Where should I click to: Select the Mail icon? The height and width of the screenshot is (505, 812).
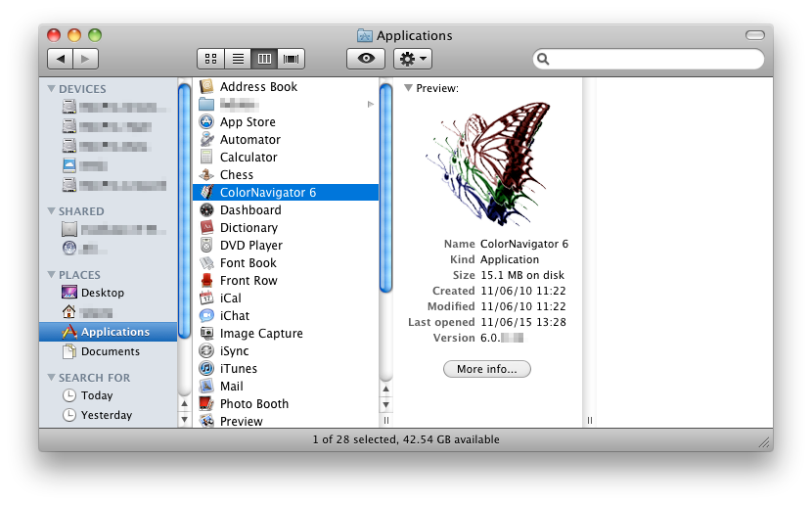[206, 386]
